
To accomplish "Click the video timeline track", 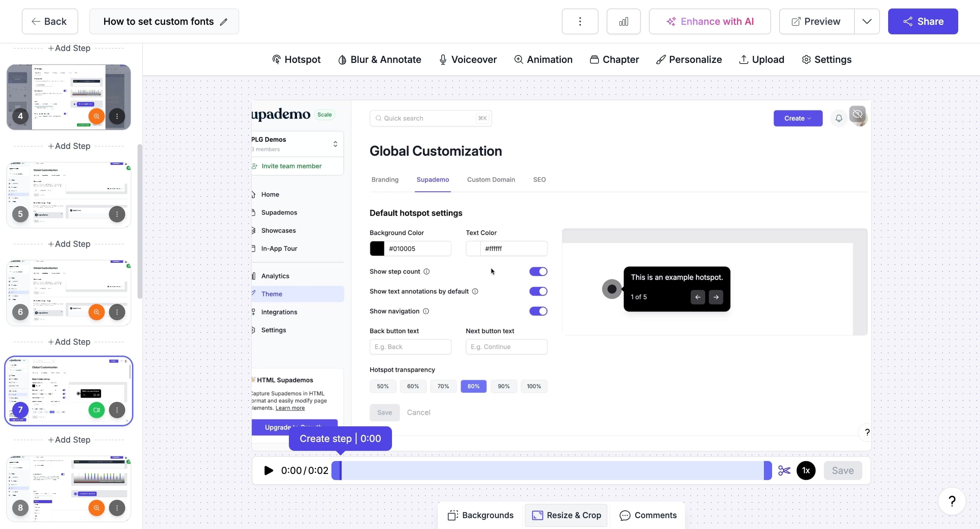I will coord(552,471).
